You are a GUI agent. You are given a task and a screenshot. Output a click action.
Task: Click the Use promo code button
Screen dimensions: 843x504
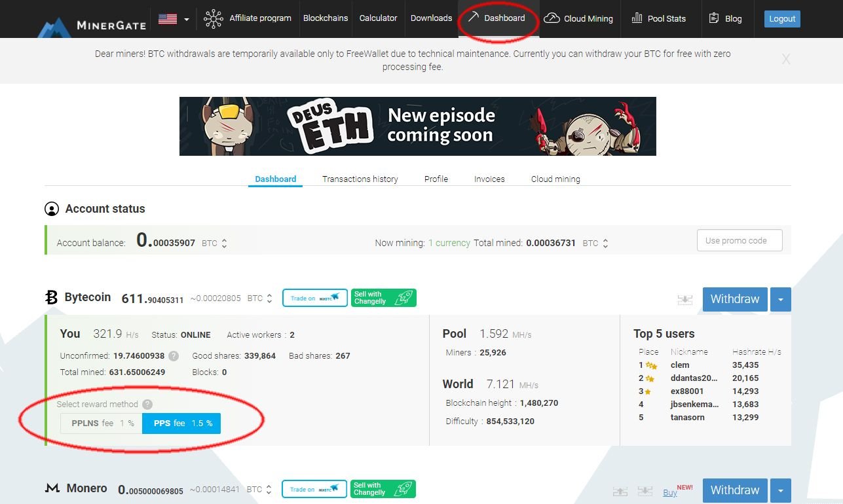(739, 240)
